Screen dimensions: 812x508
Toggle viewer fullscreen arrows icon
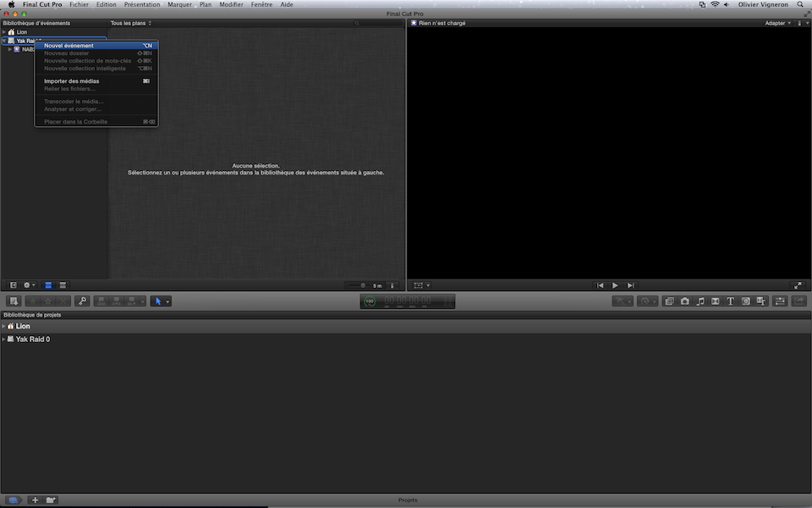click(x=798, y=285)
